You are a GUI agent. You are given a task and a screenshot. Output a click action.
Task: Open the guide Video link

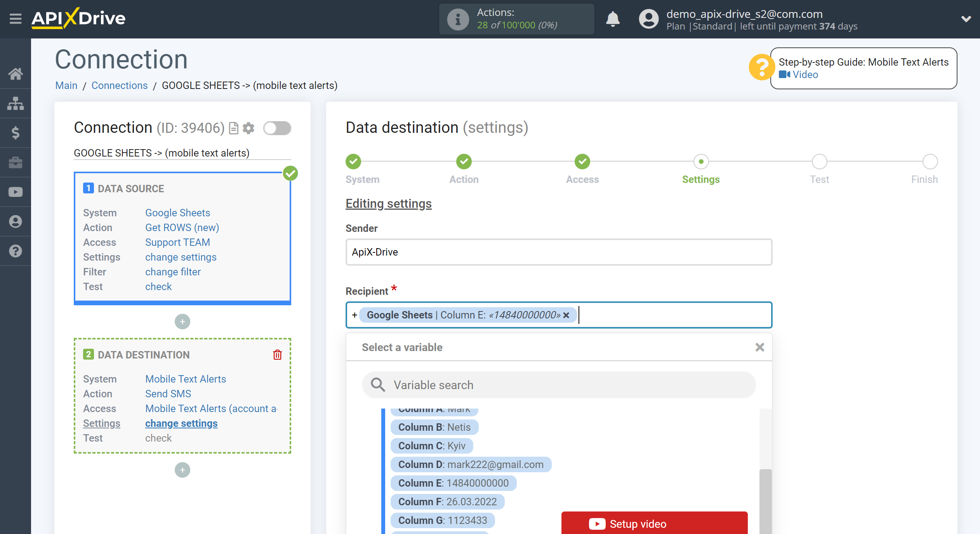point(799,75)
